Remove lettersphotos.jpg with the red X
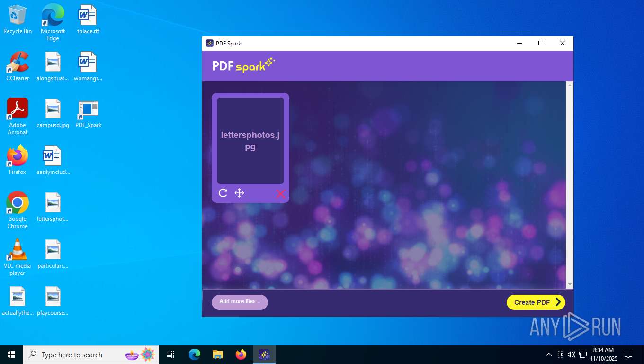Image resolution: width=644 pixels, height=364 pixels. click(281, 193)
